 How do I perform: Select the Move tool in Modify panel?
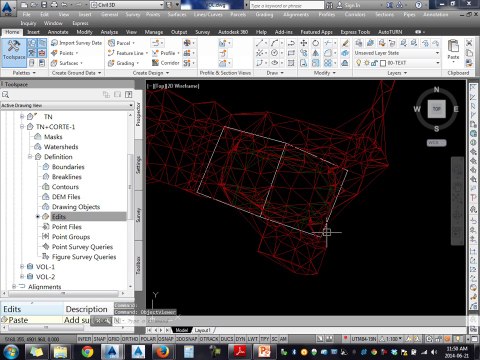pyautogui.click(x=303, y=43)
